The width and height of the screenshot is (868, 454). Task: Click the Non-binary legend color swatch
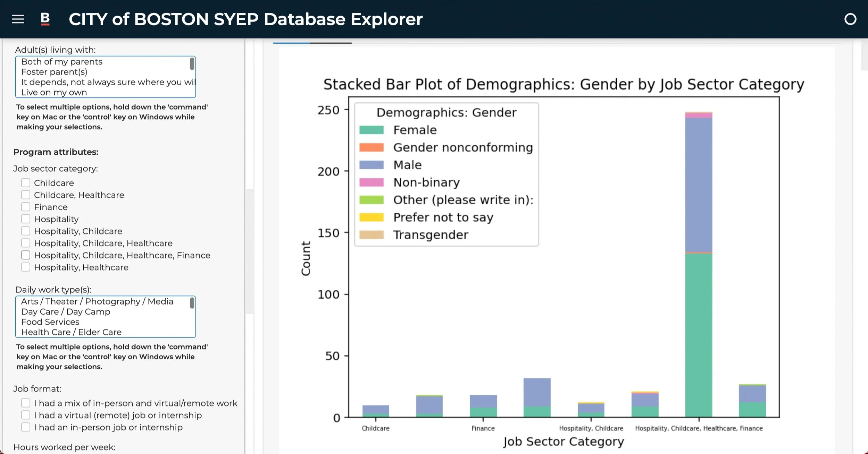click(371, 182)
